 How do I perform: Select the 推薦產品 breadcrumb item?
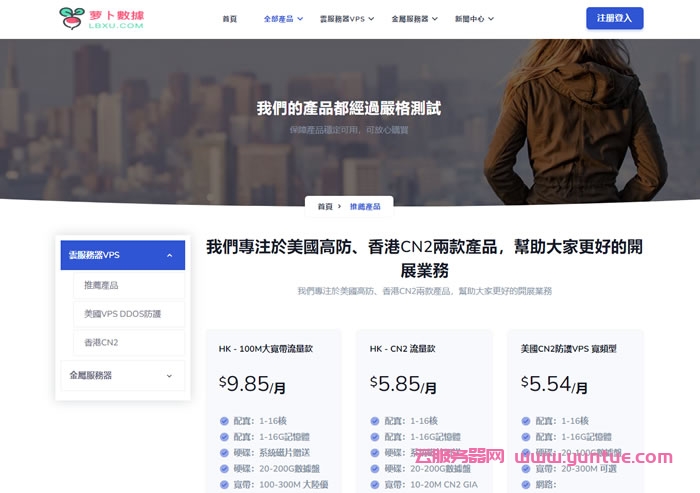(365, 206)
